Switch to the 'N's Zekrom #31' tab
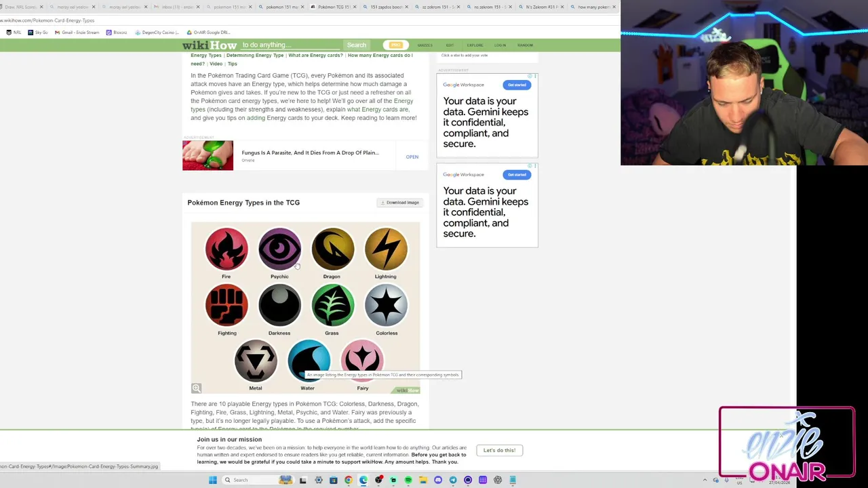The height and width of the screenshot is (488, 868). coord(542,7)
